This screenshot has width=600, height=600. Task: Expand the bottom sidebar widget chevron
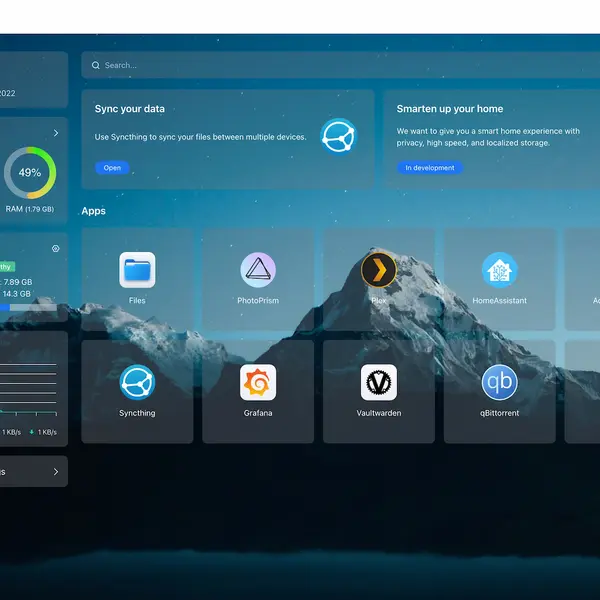click(56, 471)
